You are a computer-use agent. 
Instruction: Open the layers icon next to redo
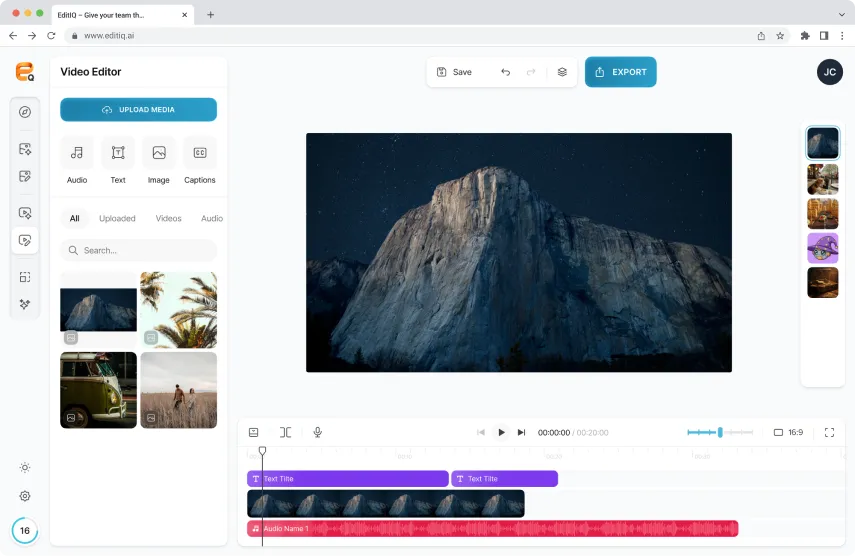(x=562, y=72)
